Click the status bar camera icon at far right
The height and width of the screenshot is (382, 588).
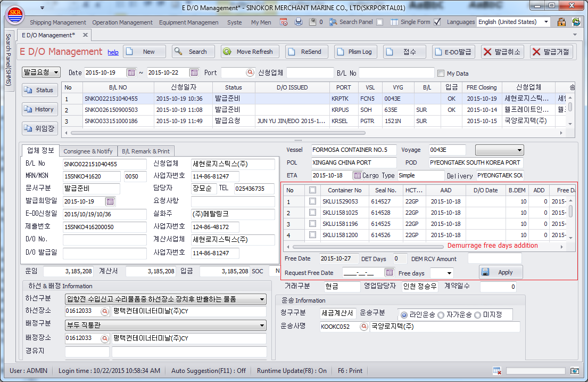coord(575,371)
